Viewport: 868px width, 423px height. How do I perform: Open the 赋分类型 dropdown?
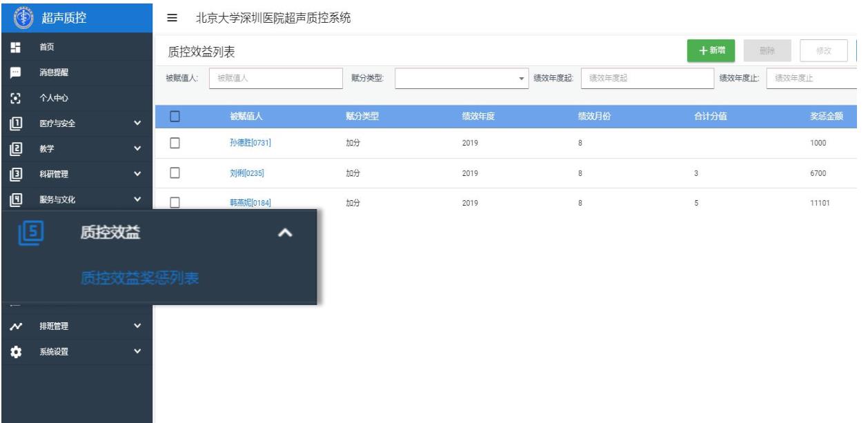coord(461,78)
